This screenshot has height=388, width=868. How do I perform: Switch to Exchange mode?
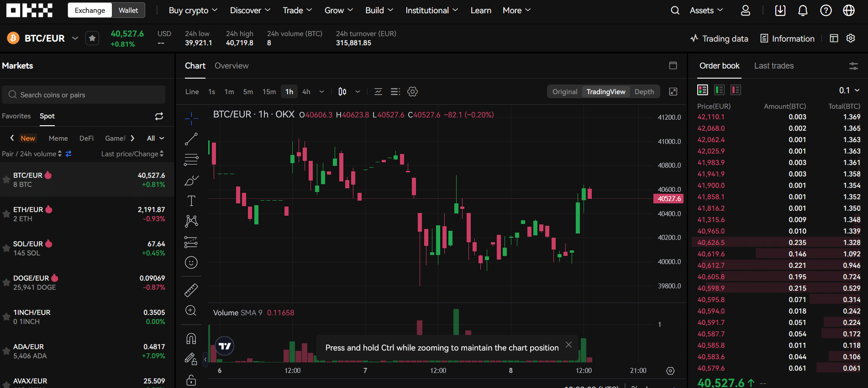[90, 10]
